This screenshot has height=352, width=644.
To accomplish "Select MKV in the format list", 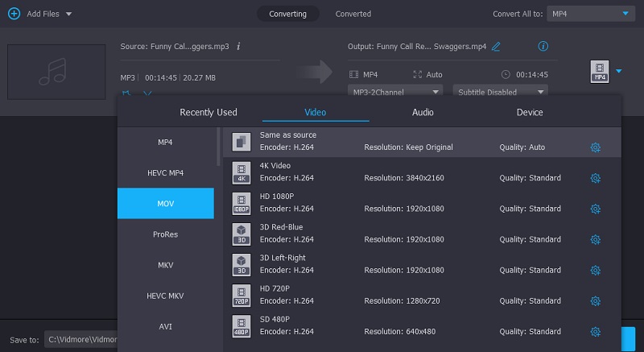I will click(165, 265).
